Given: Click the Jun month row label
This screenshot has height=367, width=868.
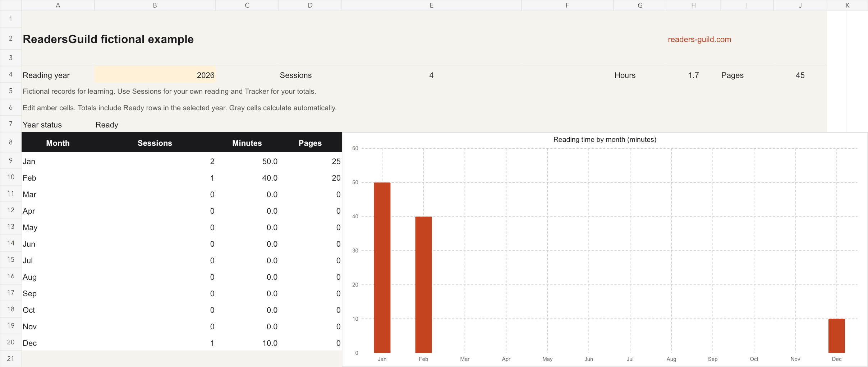Looking at the screenshot, I should (x=29, y=244).
